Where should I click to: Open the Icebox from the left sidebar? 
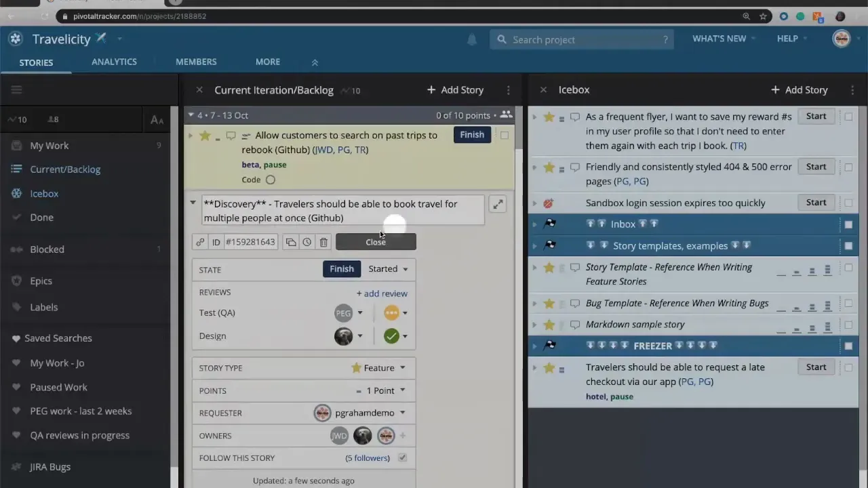pyautogui.click(x=44, y=193)
